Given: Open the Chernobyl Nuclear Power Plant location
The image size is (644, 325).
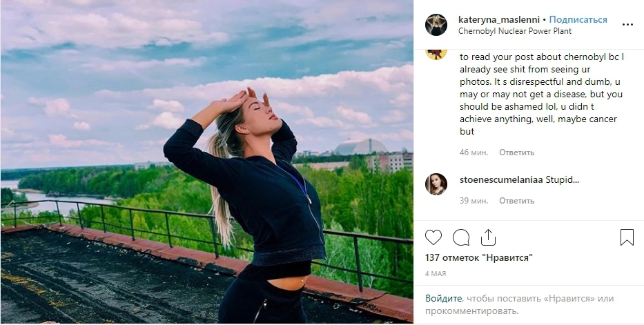Looking at the screenshot, I should pos(514,31).
